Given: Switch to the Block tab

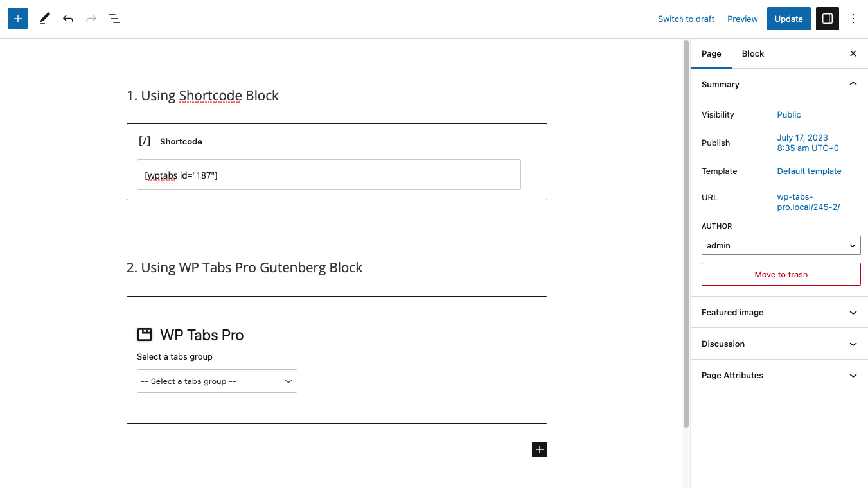Looking at the screenshot, I should (752, 53).
